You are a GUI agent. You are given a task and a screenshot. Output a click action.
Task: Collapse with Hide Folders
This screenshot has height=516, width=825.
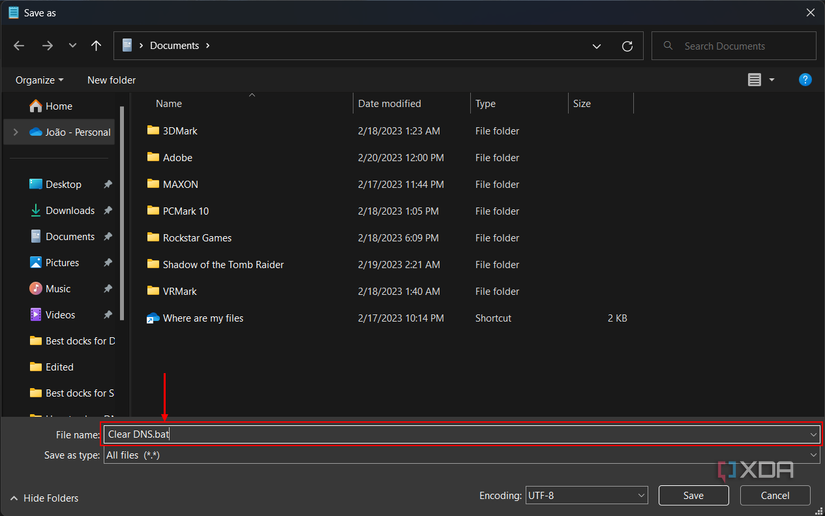click(44, 498)
